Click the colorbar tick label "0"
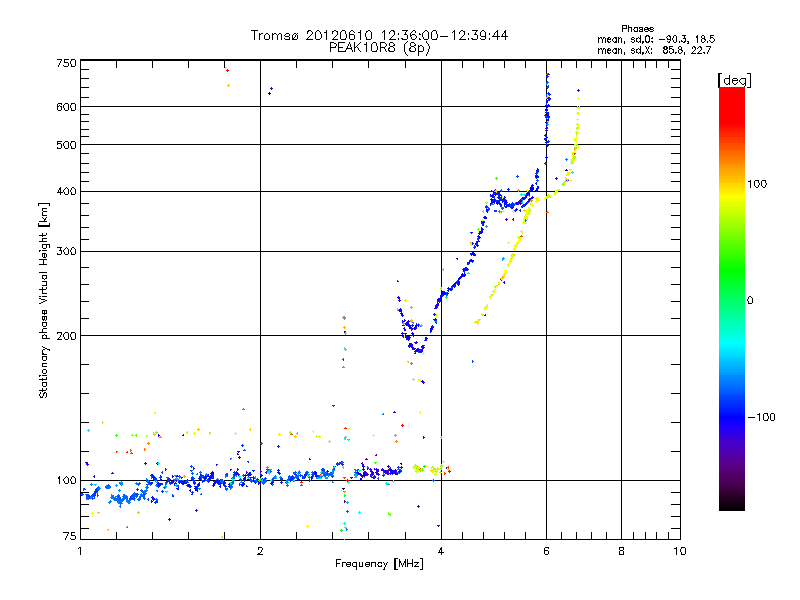 [x=750, y=301]
